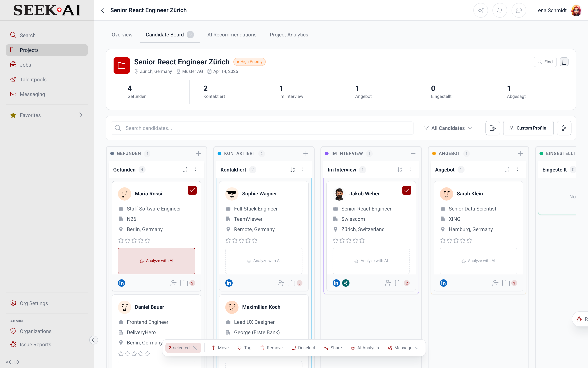Open Message dropdown in action bar

tap(403, 348)
